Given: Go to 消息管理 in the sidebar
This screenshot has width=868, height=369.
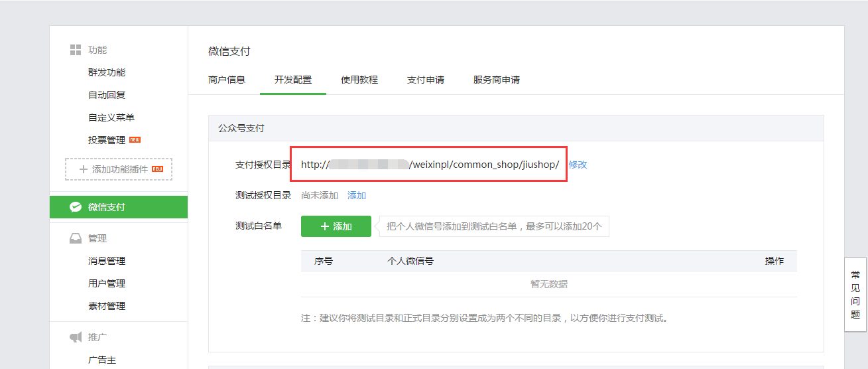Looking at the screenshot, I should tap(106, 261).
